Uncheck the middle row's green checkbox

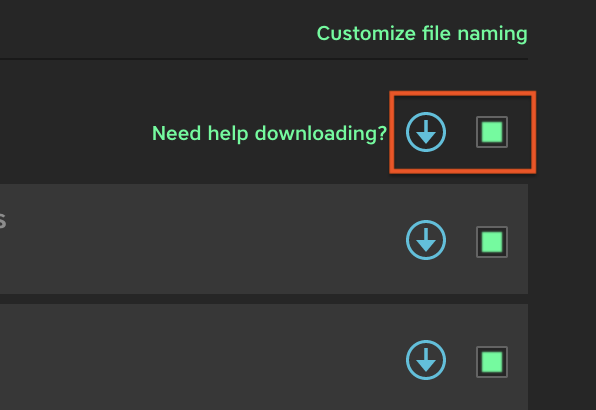click(492, 242)
